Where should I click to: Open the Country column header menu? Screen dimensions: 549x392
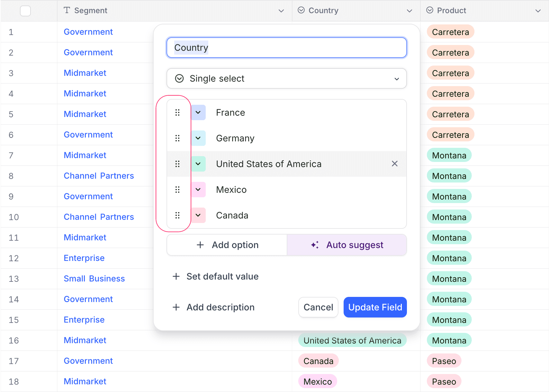[x=409, y=11]
